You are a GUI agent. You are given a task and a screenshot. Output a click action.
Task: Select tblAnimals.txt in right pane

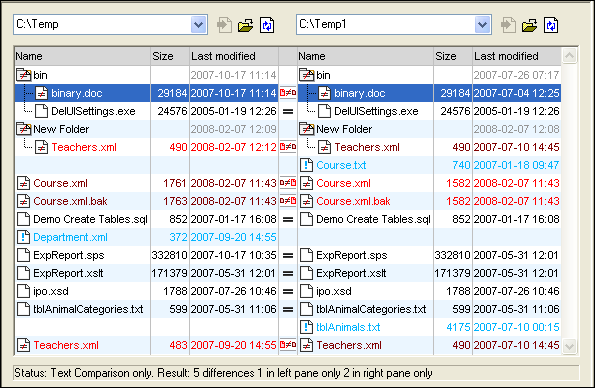[348, 327]
